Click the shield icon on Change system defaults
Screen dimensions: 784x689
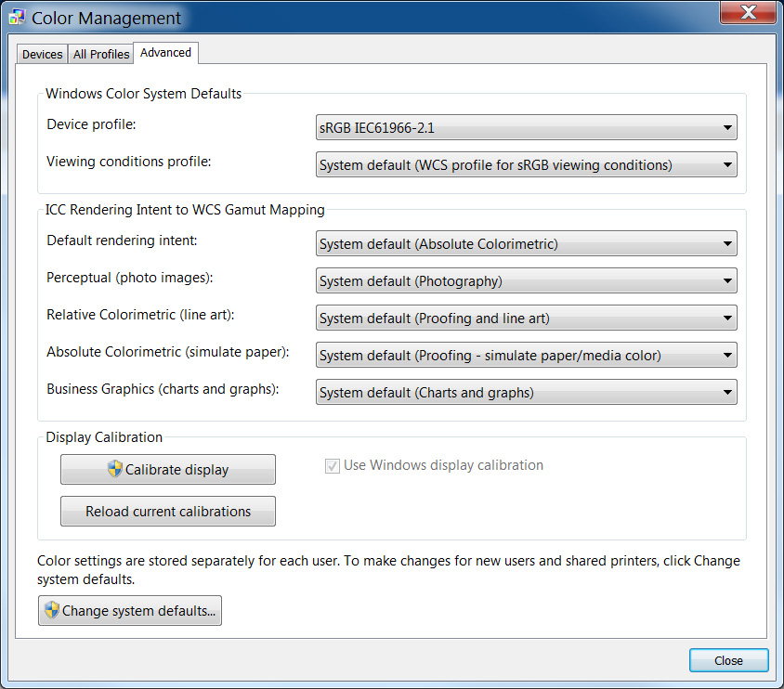tap(52, 611)
